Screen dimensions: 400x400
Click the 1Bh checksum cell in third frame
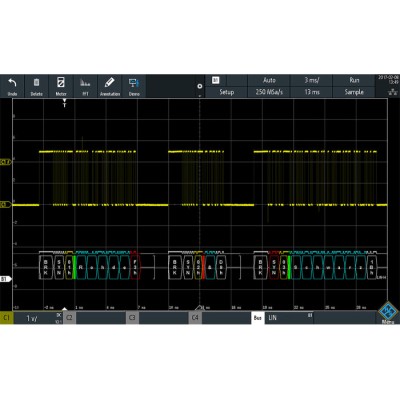tap(371, 267)
